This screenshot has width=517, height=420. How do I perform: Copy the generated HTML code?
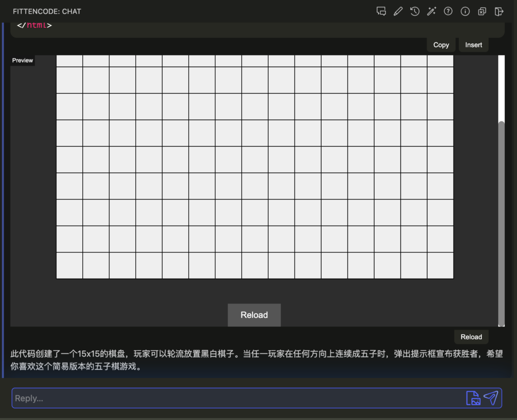tap(441, 45)
